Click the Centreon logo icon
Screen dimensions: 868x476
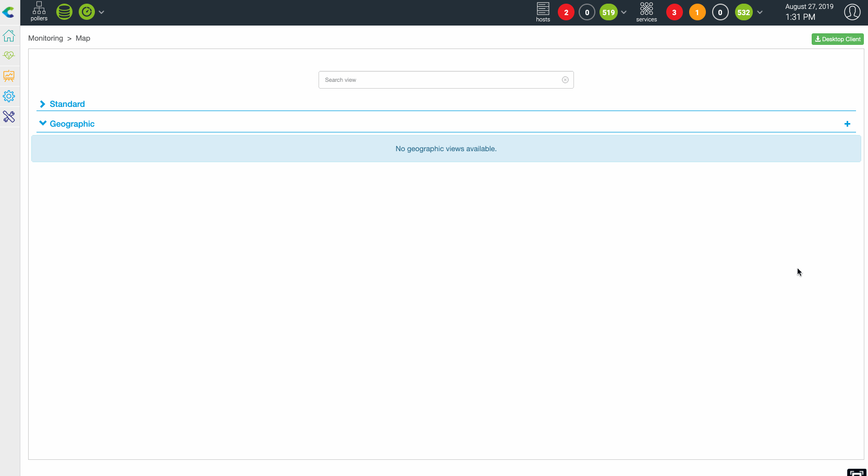(8, 12)
